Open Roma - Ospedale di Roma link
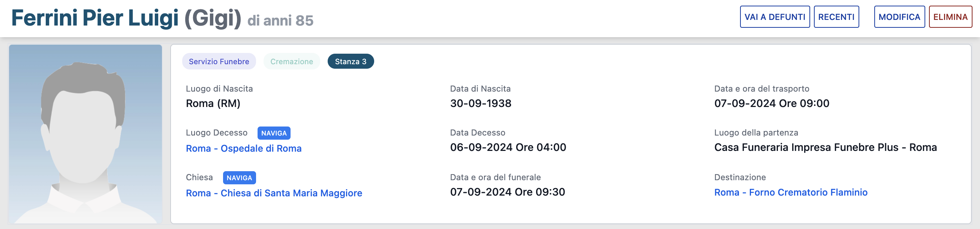 tap(243, 148)
